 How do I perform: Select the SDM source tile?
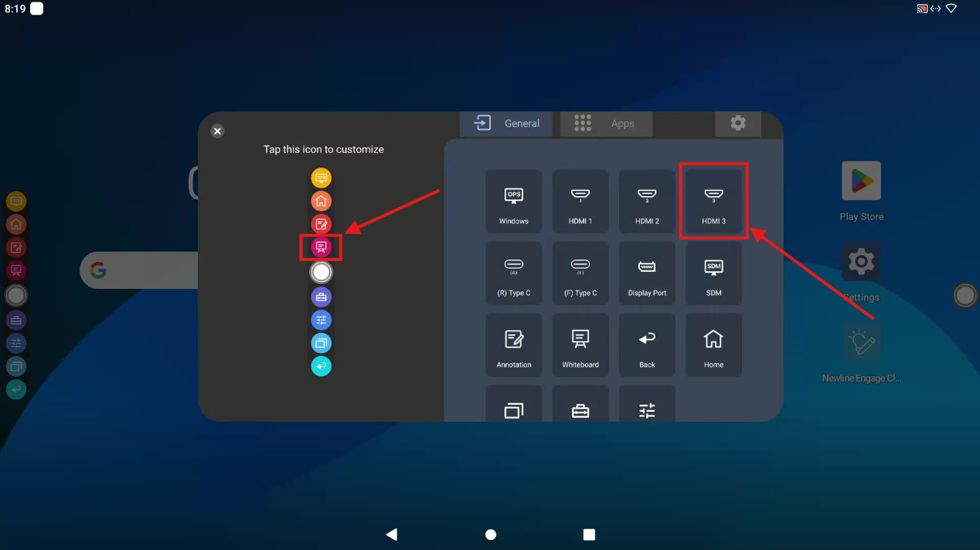(713, 273)
